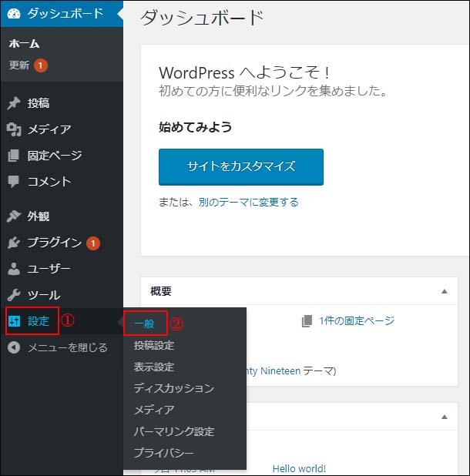This screenshot has width=470, height=476.
Task: Click the pages icon beside 固定ページ
Action: click(14, 156)
